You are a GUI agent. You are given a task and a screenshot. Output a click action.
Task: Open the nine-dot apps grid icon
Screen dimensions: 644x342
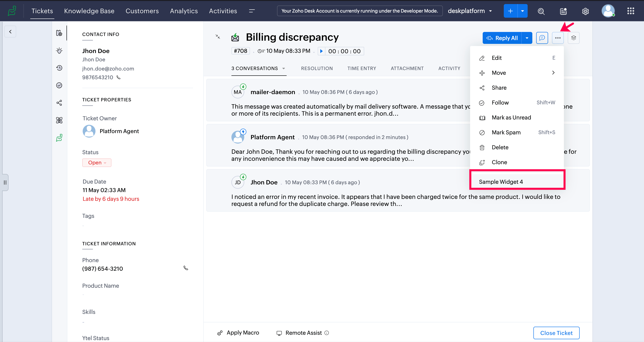pos(631,11)
